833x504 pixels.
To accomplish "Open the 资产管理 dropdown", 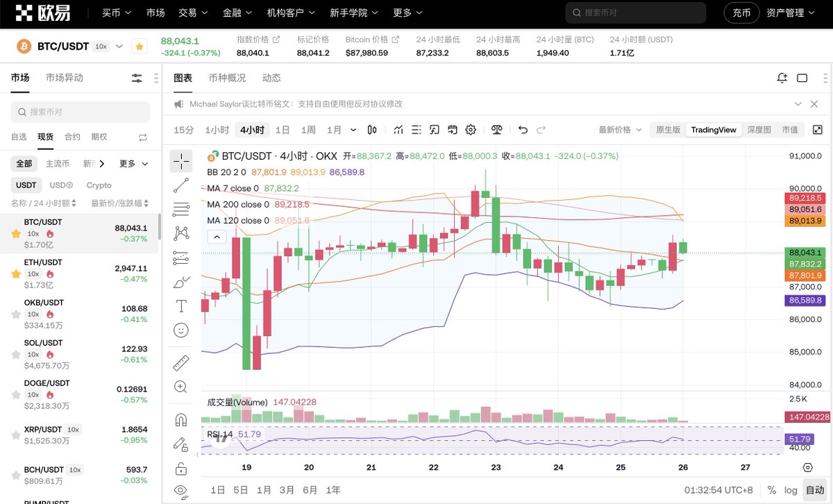I will pyautogui.click(x=790, y=12).
